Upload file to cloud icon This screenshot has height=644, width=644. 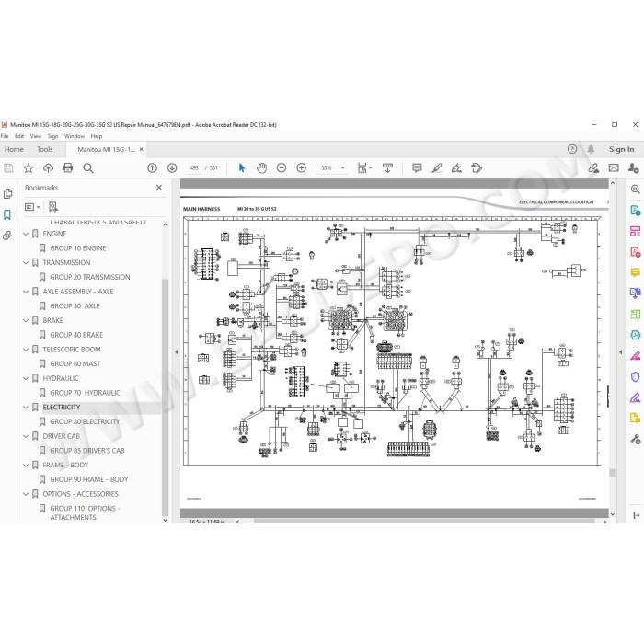[x=48, y=168]
